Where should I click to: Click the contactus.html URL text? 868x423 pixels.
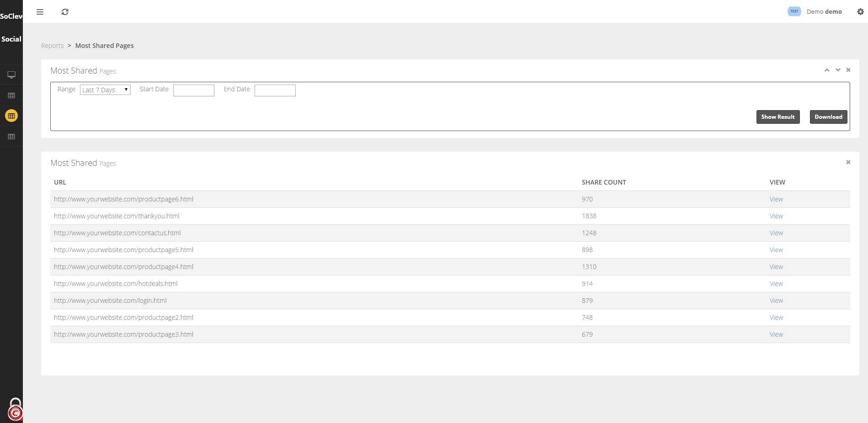(x=117, y=233)
